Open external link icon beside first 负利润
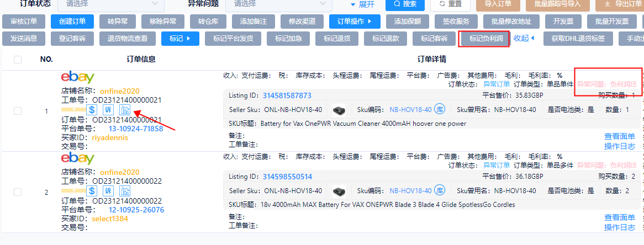 [x=634, y=84]
